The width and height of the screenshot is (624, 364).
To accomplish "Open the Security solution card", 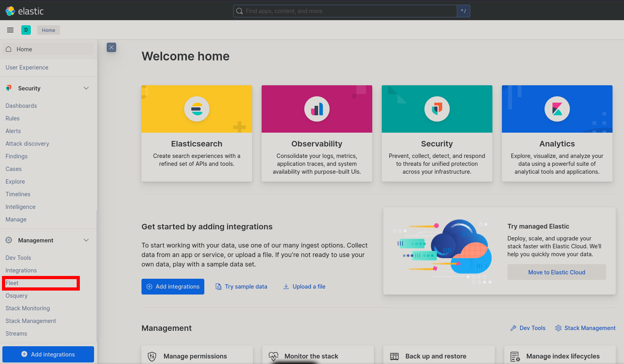I will pyautogui.click(x=437, y=133).
